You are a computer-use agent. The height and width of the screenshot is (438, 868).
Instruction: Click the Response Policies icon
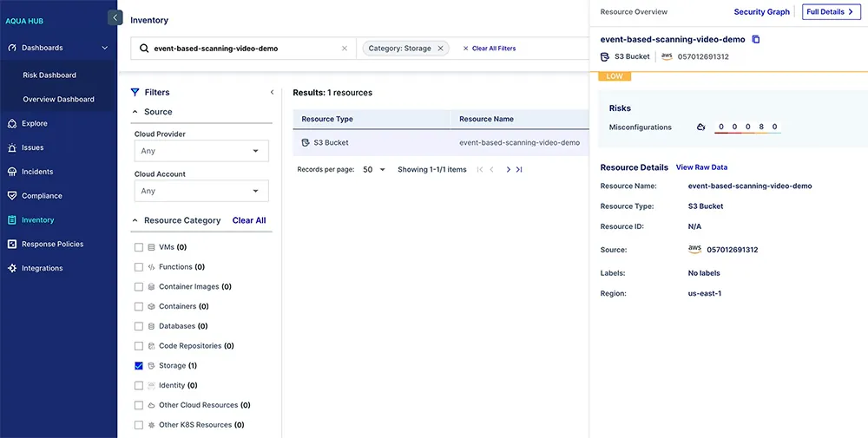coord(12,244)
